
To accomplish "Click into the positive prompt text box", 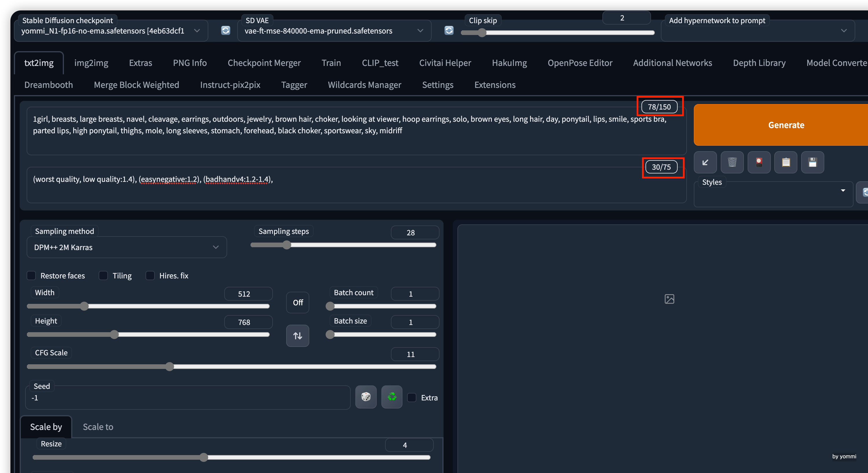I will 356,131.
